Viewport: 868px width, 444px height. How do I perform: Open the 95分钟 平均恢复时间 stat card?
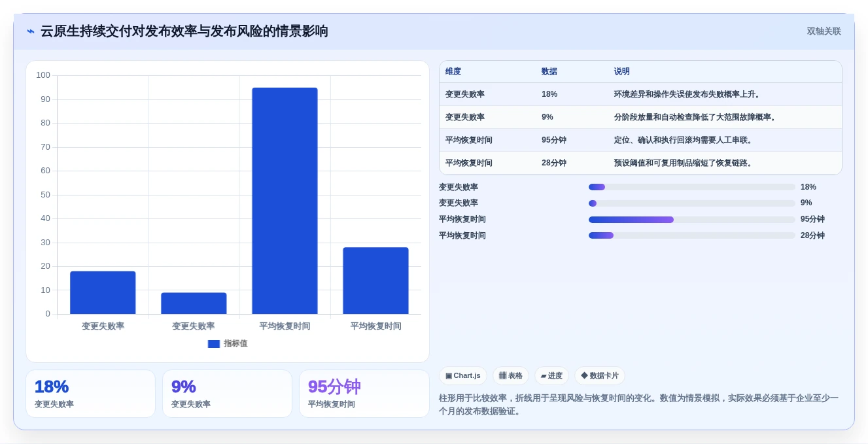(364, 394)
